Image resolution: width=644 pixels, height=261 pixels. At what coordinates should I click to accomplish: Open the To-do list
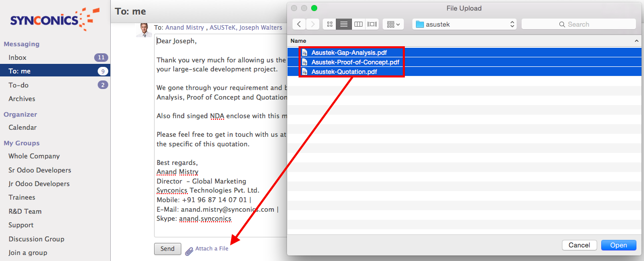tap(19, 85)
